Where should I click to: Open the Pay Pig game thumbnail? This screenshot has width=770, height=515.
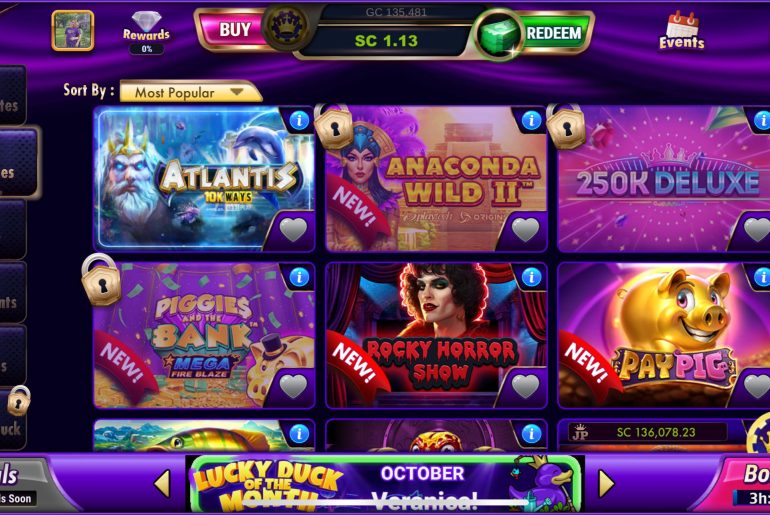click(x=664, y=335)
